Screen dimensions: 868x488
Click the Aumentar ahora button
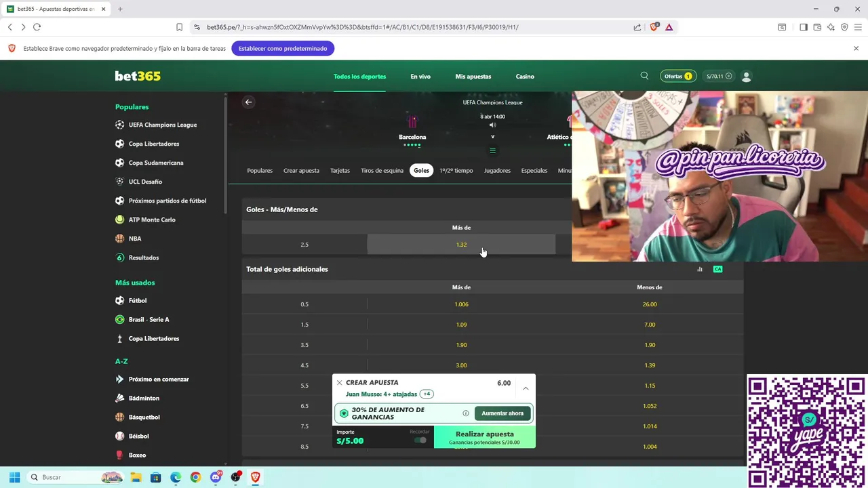[x=502, y=413]
